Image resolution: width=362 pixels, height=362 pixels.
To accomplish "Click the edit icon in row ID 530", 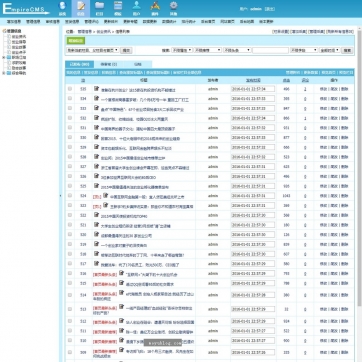I will [96, 137].
